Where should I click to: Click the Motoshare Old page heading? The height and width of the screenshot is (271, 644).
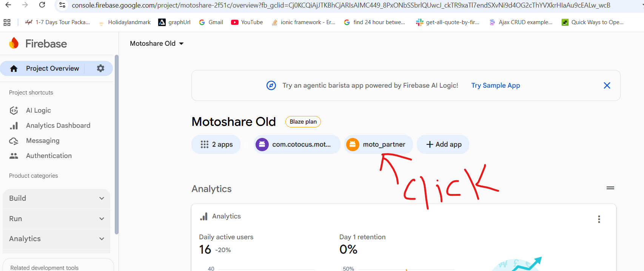(234, 122)
